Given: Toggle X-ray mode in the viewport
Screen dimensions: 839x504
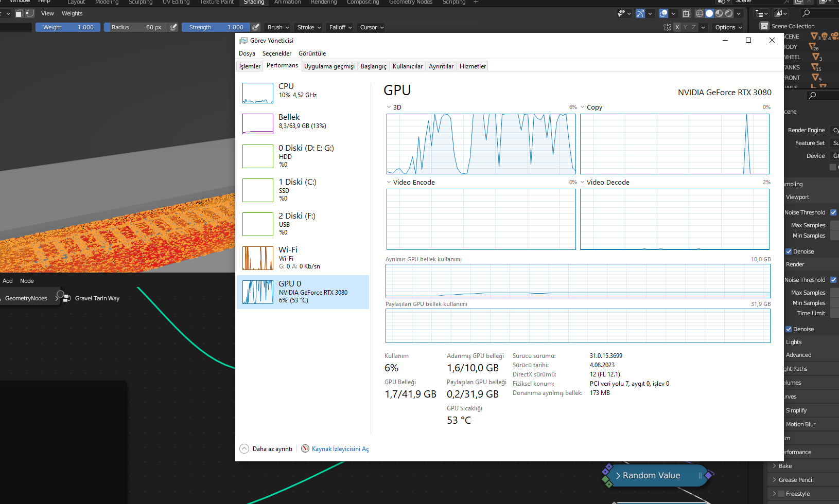Looking at the screenshot, I should pos(687,13).
